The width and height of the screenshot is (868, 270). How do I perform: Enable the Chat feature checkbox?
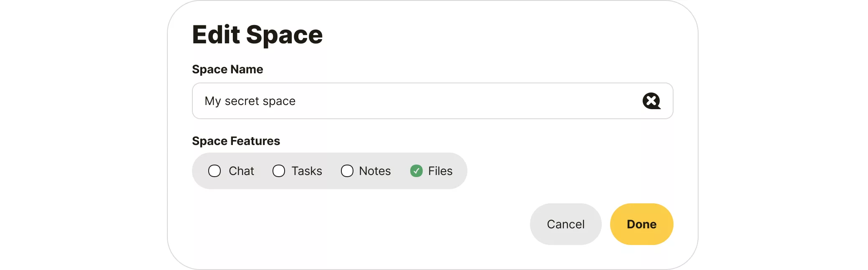pyautogui.click(x=214, y=171)
